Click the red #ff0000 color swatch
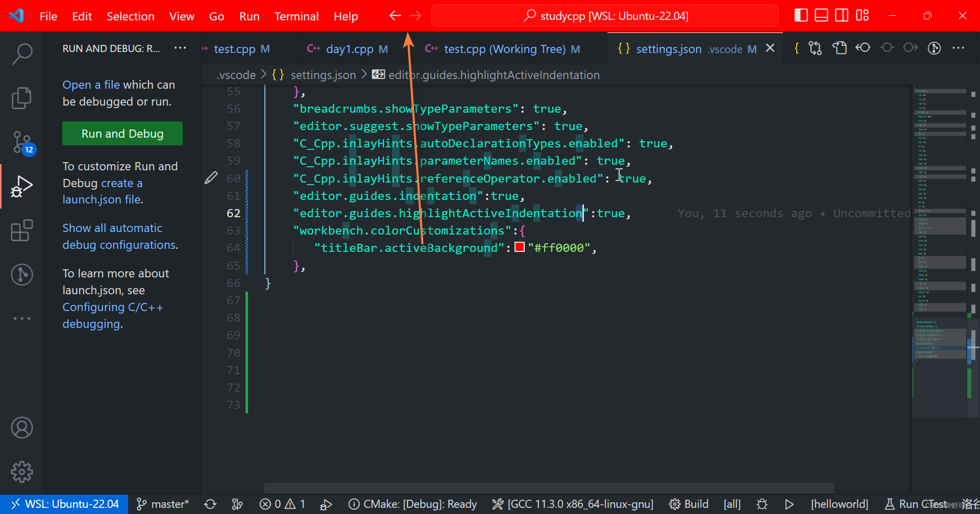 520,247
